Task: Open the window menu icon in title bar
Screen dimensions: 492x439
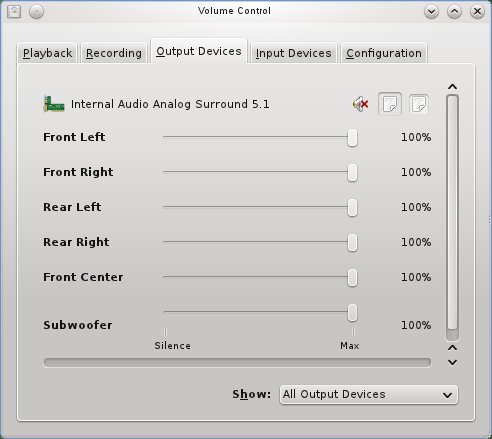Action: (14, 12)
